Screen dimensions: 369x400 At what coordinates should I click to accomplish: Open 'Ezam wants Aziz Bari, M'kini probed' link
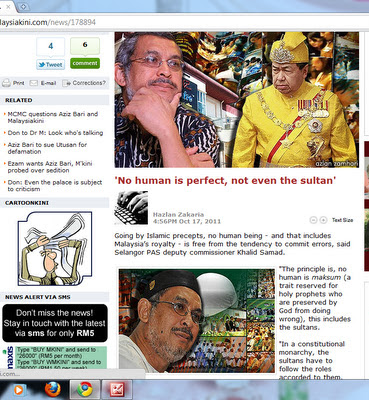[50, 167]
